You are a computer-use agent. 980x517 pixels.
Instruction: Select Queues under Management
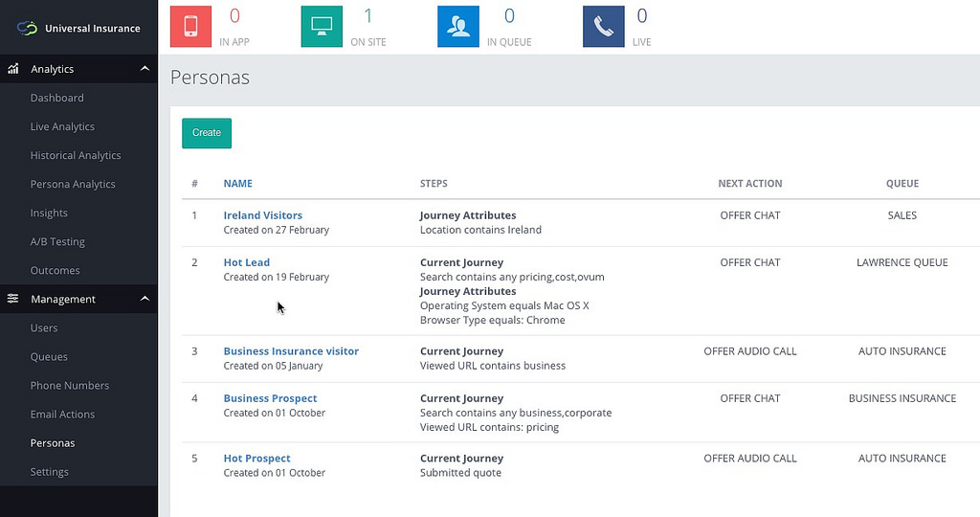[x=49, y=356]
